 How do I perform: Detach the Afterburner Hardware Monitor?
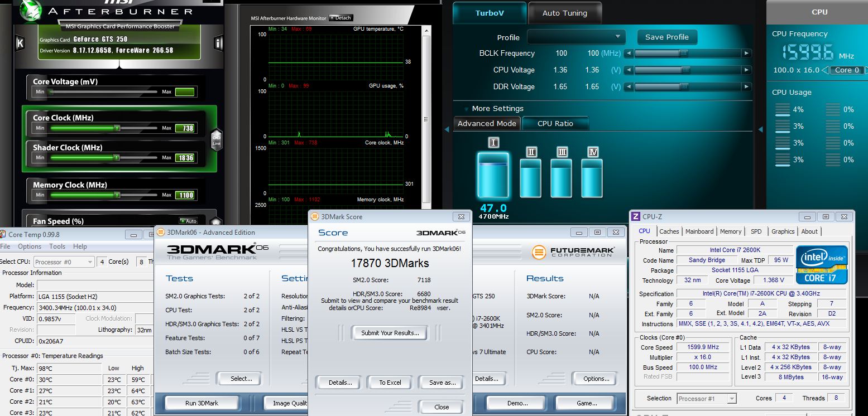[x=341, y=18]
